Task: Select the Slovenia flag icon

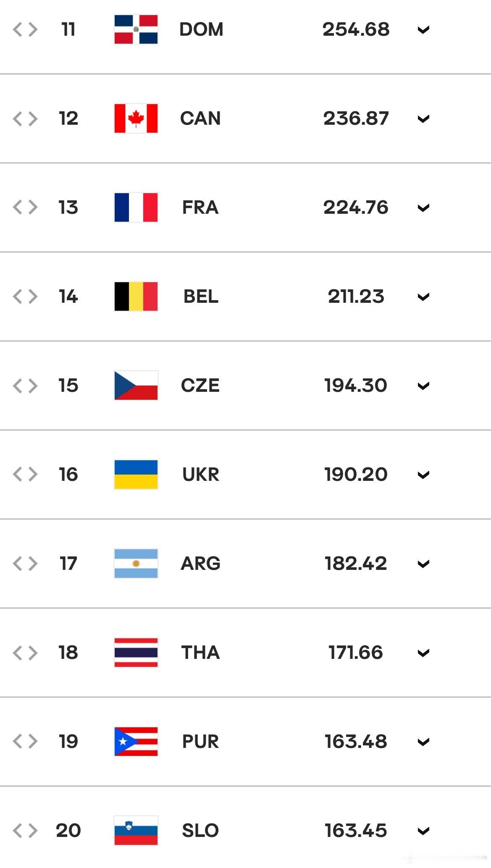Action: click(x=136, y=831)
